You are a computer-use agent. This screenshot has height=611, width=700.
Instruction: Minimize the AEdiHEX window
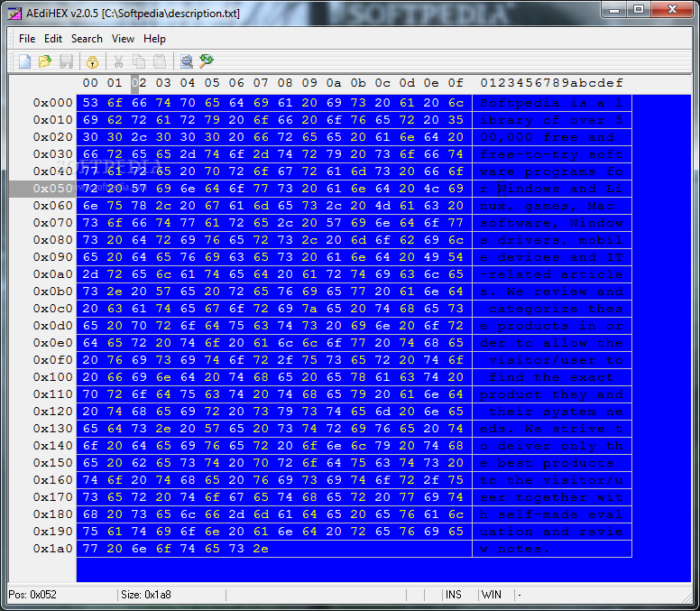pos(614,9)
